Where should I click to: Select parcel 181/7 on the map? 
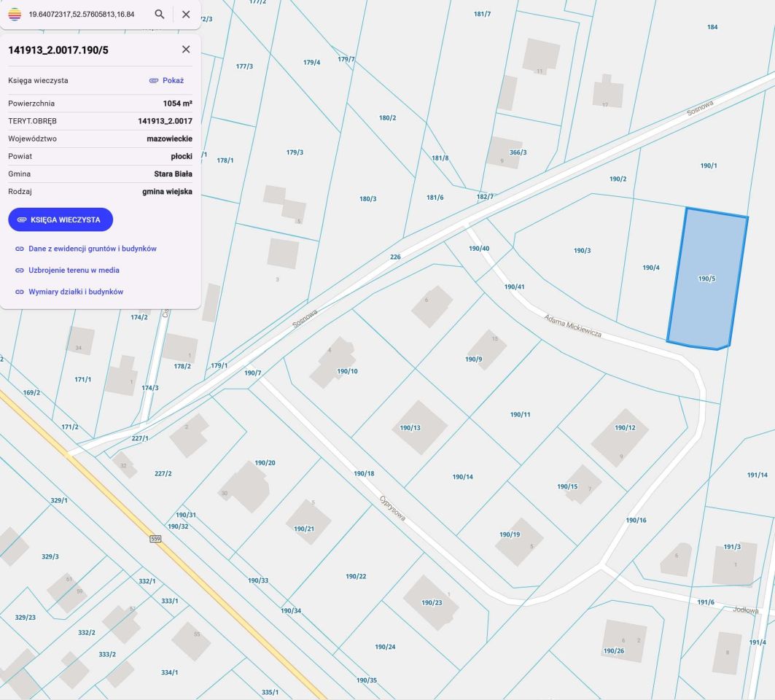pos(483,15)
